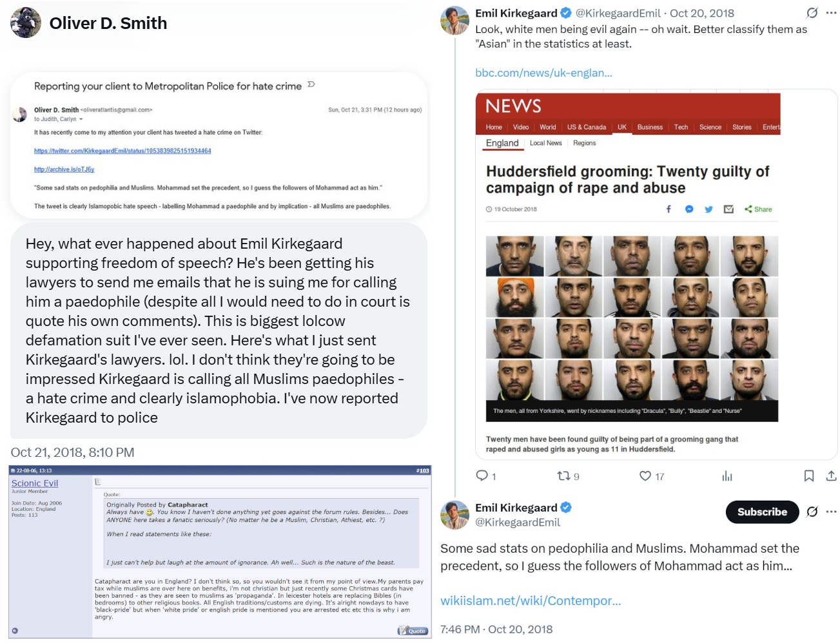Bookmark the tweet with the BBC article
This screenshot has height=643, width=840.
pyautogui.click(x=809, y=476)
